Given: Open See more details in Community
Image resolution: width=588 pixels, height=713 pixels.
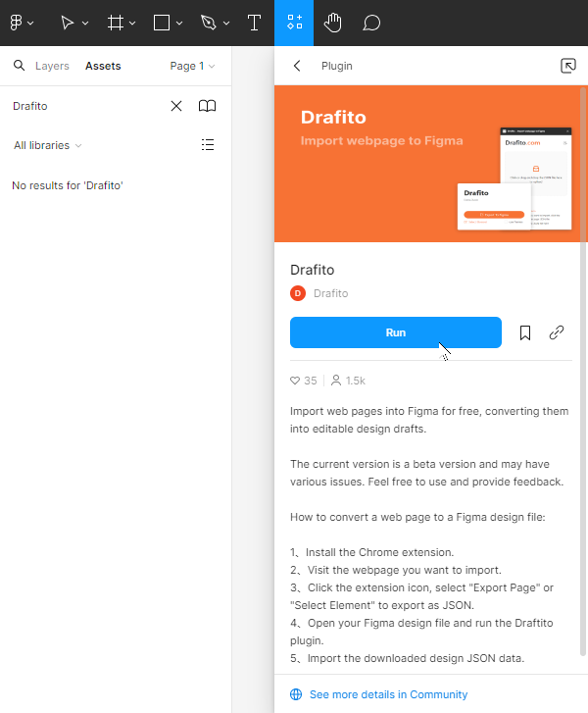Looking at the screenshot, I should pyautogui.click(x=388, y=694).
